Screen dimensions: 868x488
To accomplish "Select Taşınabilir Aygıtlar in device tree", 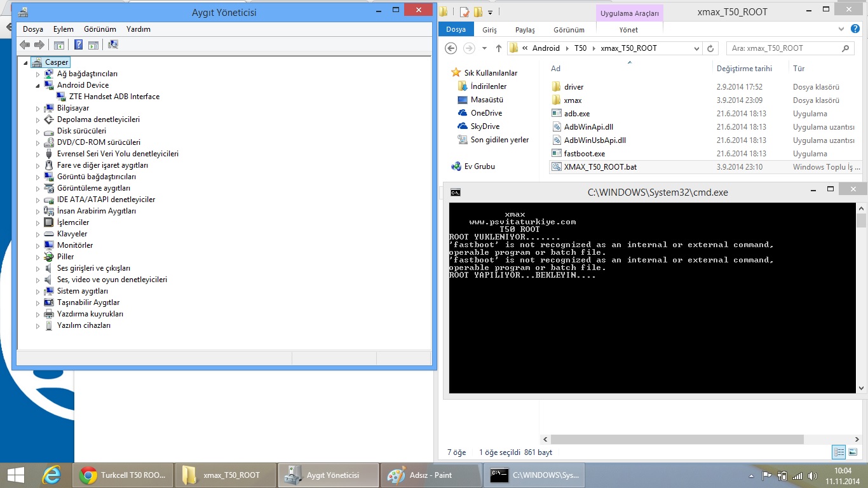I will [88, 302].
